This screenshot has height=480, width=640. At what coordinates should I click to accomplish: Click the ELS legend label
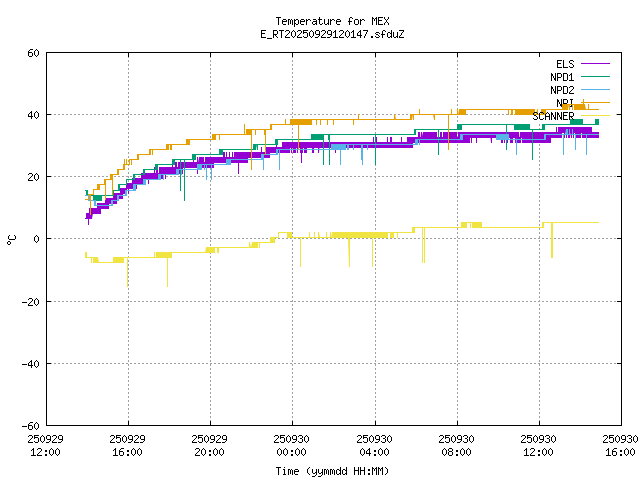pyautogui.click(x=565, y=64)
